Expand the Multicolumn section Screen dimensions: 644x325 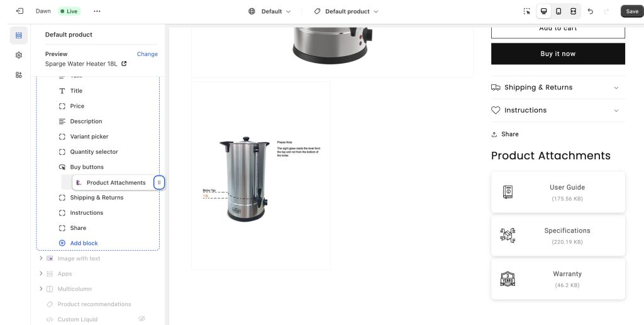pos(41,289)
